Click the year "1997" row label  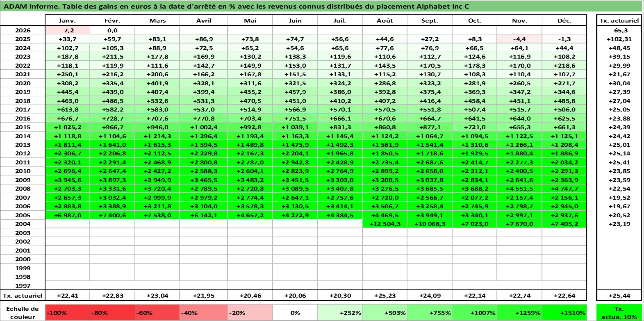tap(23, 286)
